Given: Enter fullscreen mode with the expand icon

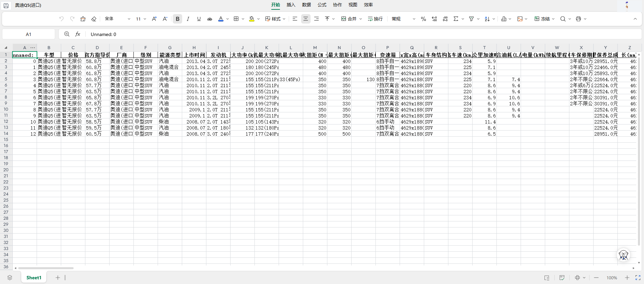Looking at the screenshot, I should coord(638,278).
